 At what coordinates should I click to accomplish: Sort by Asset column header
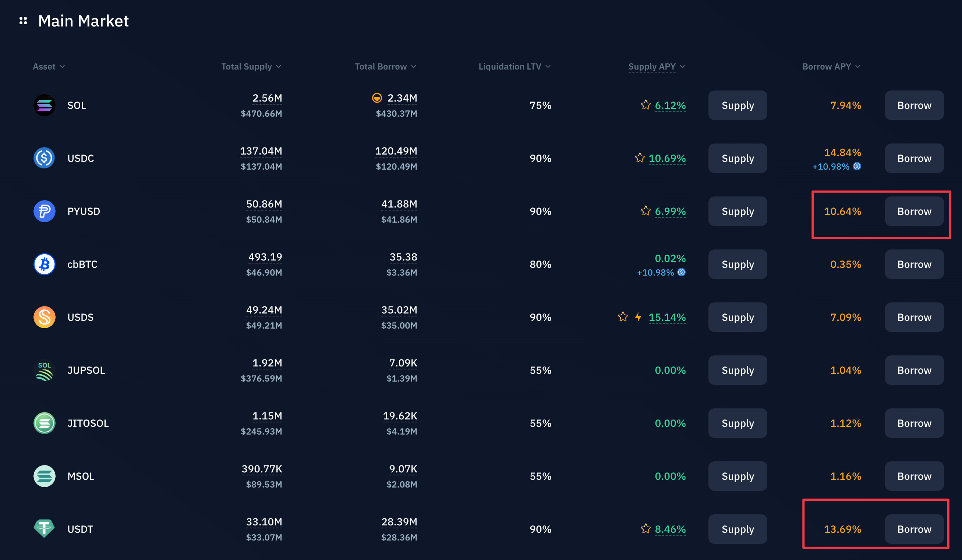tap(49, 67)
